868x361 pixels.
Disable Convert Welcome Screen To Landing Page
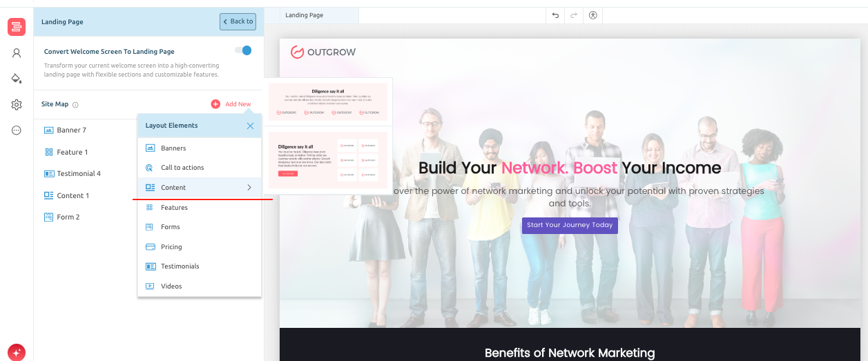pyautogui.click(x=243, y=50)
